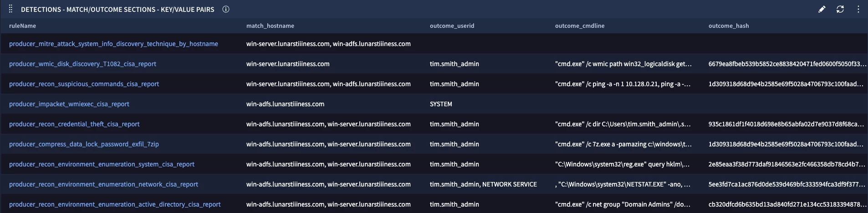Image resolution: width=868 pixels, height=213 pixels.
Task: Select hostname cell in impacket_wmiexec row
Action: click(x=285, y=104)
